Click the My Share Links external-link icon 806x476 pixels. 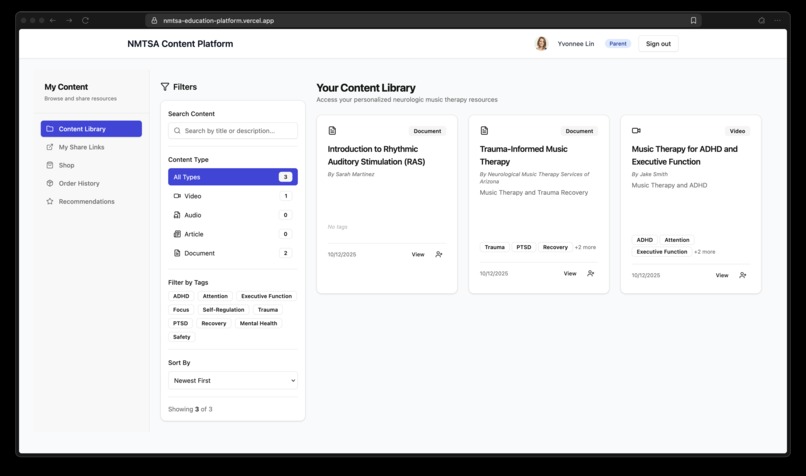(x=50, y=147)
